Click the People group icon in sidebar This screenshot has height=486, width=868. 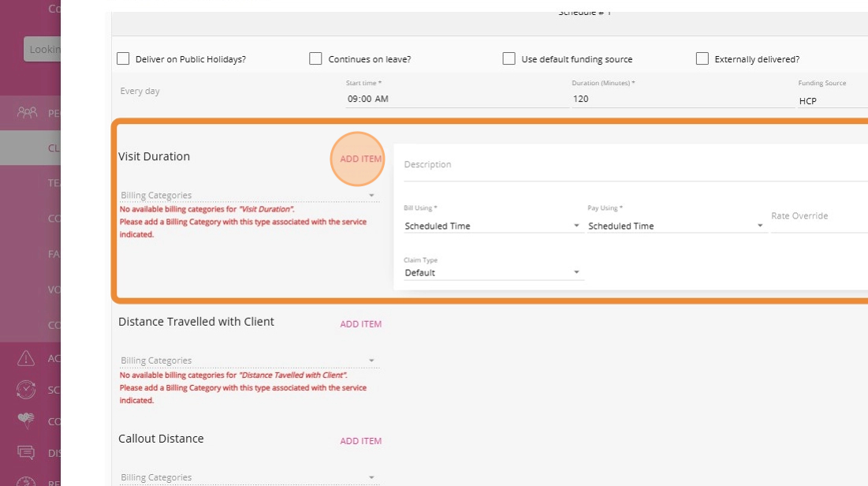click(27, 113)
